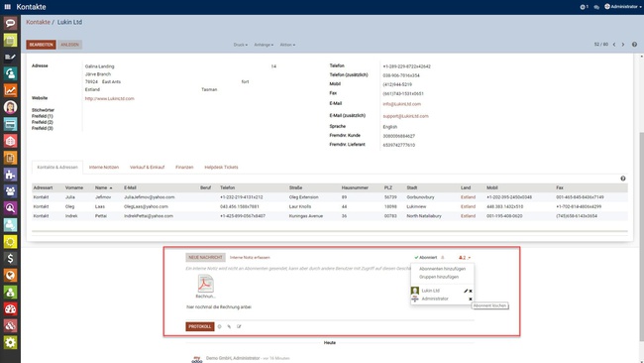This screenshot has width=644, height=363.
Task: Follow the Kontakte breadcrumb link
Action: (x=38, y=22)
